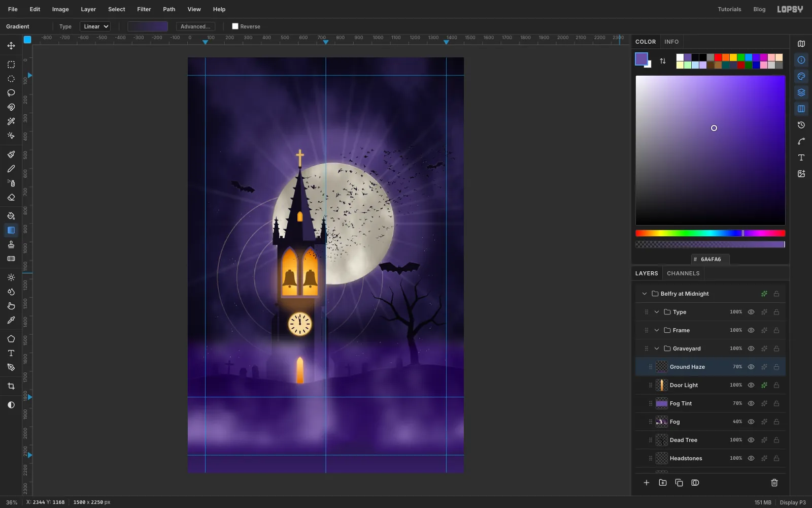The height and width of the screenshot is (508, 812).
Task: Toggle visibility of Fog Tint layer
Action: (751, 403)
